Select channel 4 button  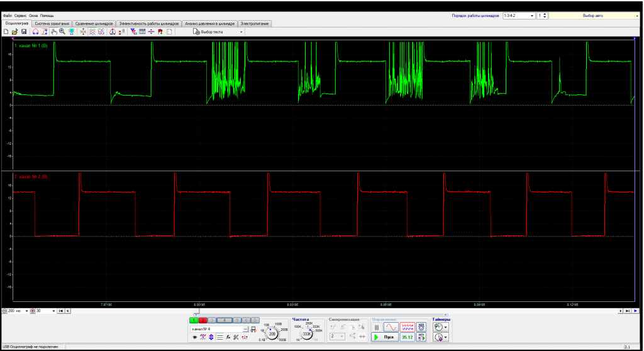[225, 320]
